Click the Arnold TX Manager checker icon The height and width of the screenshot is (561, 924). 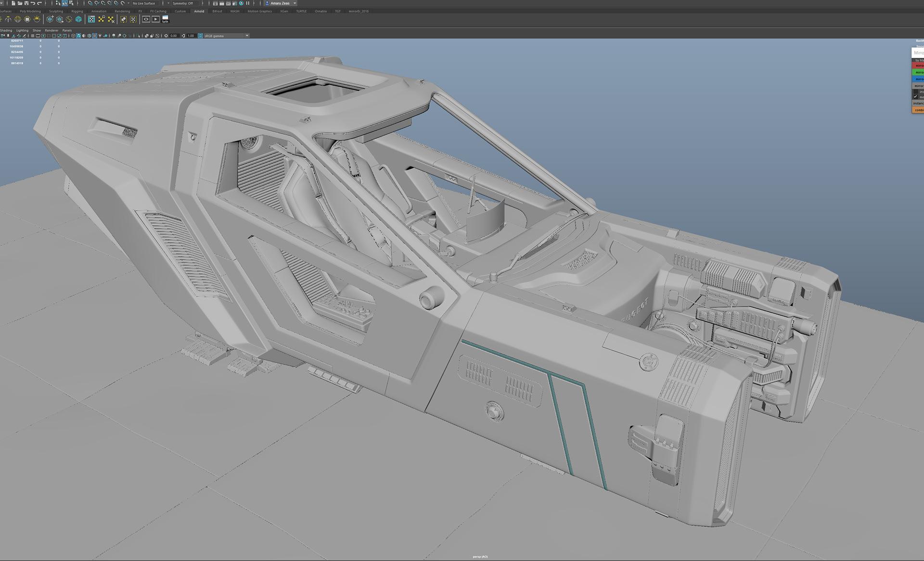pos(91,19)
